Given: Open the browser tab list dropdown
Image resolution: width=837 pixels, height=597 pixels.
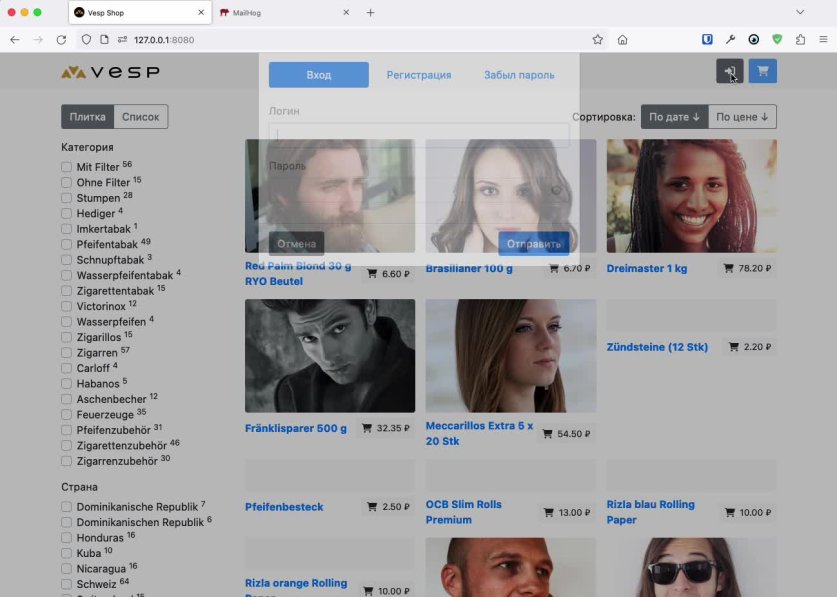Looking at the screenshot, I should [800, 12].
